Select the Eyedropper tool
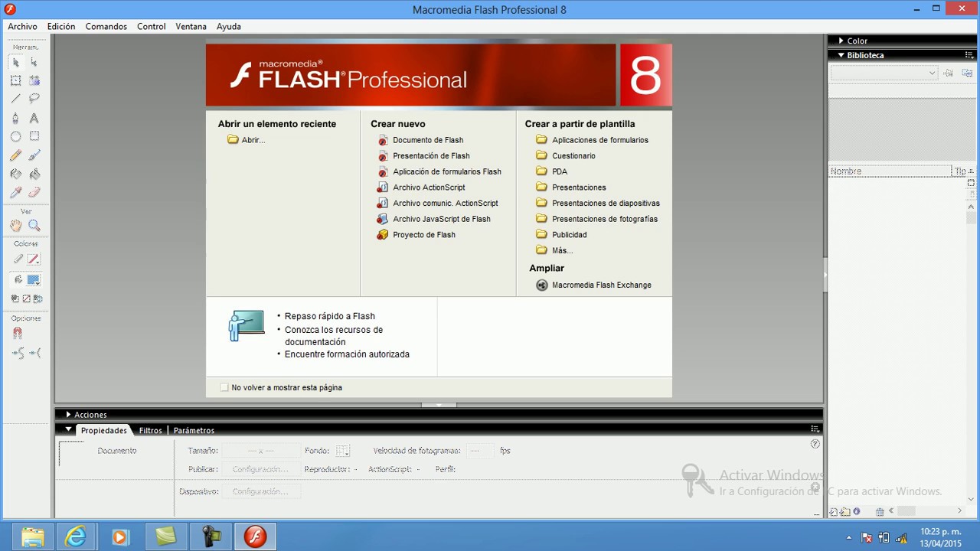The image size is (980, 551). (15, 193)
